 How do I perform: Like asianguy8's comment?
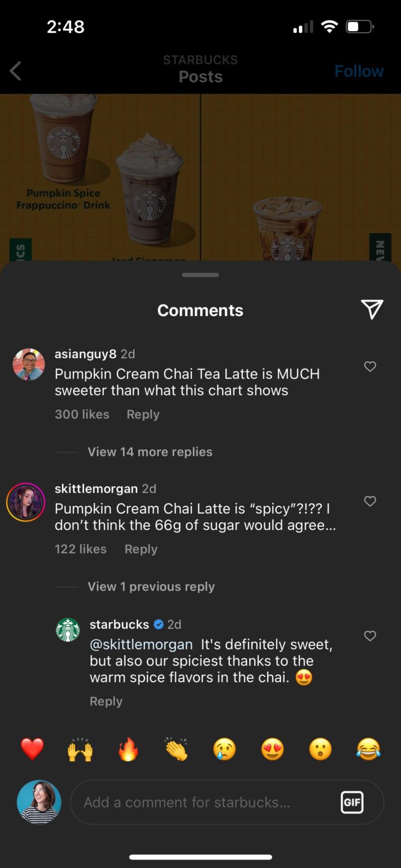(x=370, y=367)
